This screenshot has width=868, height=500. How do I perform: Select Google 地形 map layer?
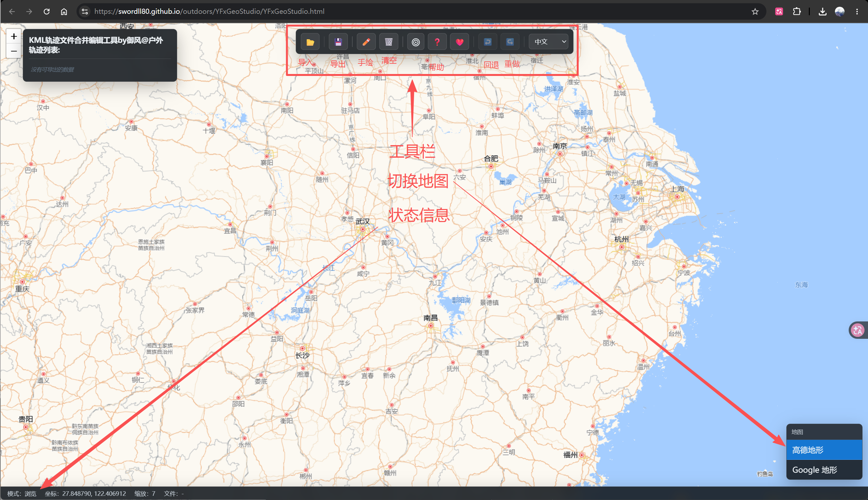824,470
